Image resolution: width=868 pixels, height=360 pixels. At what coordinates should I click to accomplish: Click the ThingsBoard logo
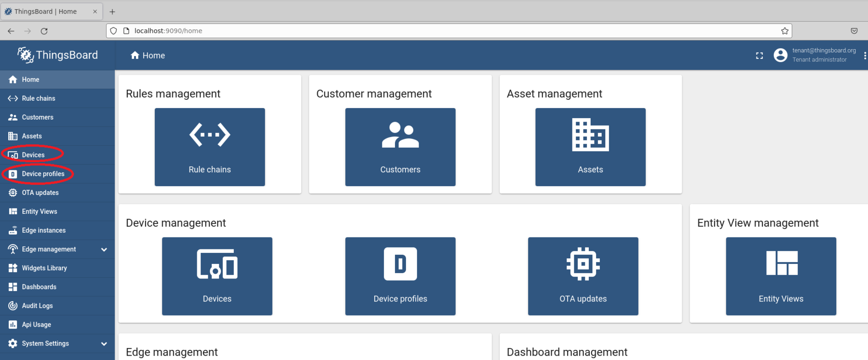(58, 55)
